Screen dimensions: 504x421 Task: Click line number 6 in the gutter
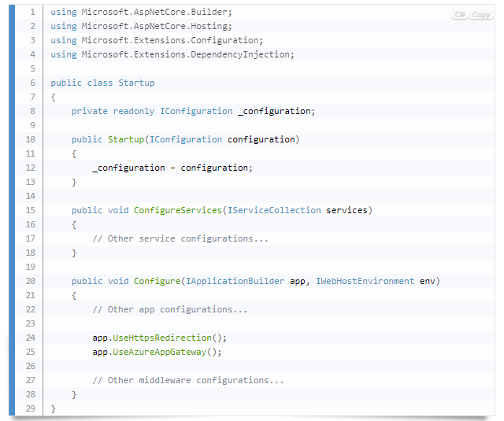click(x=30, y=83)
